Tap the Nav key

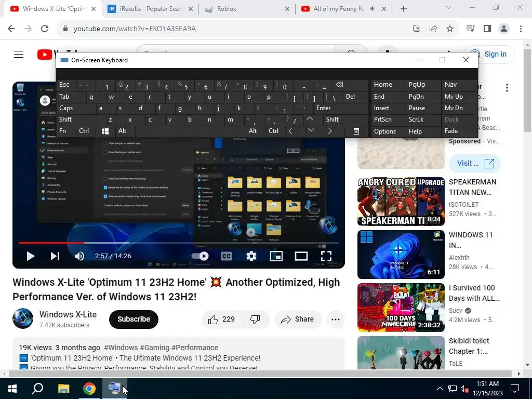(459, 85)
